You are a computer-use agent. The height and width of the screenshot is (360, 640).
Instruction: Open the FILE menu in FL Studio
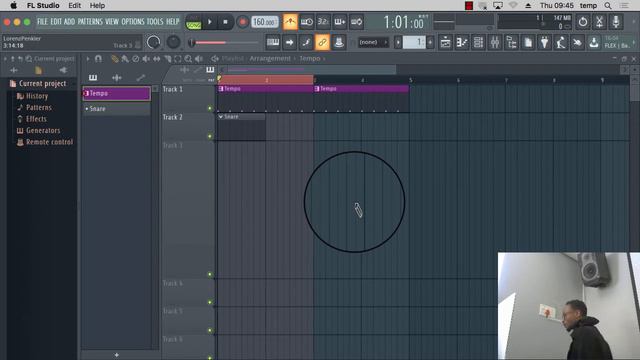42,22
